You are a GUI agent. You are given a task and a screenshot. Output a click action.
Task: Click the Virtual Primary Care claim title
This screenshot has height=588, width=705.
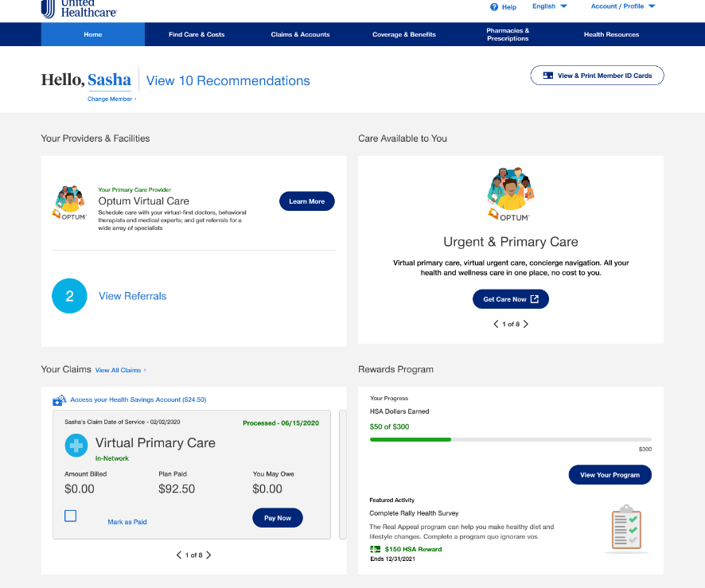click(x=155, y=443)
